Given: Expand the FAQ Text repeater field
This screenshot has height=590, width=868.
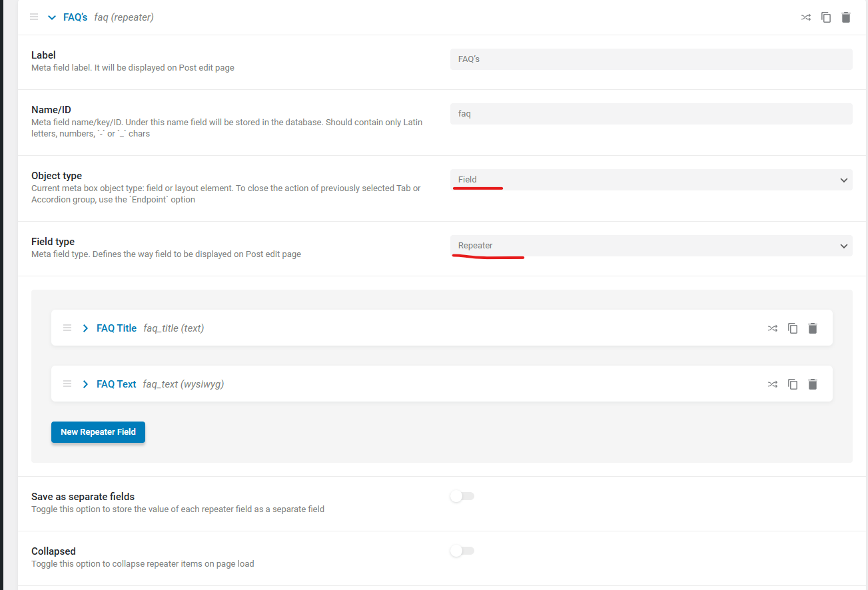Looking at the screenshot, I should 85,384.
